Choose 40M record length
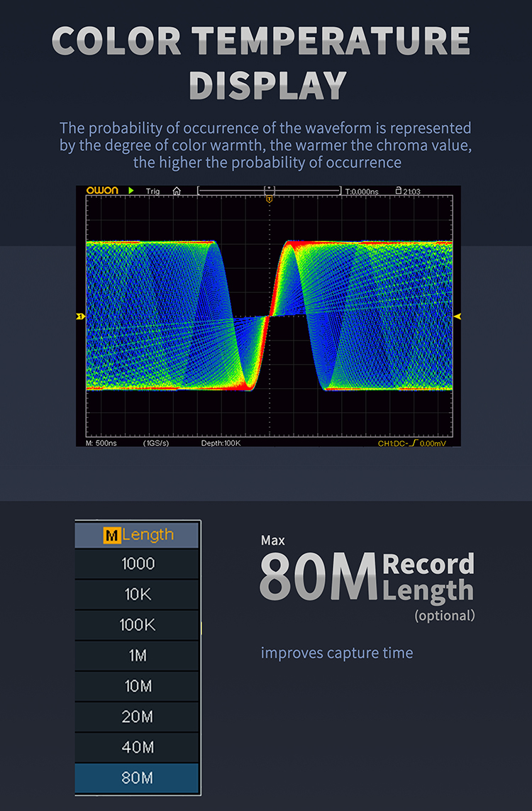Screen dimensions: 532x811 (138, 747)
